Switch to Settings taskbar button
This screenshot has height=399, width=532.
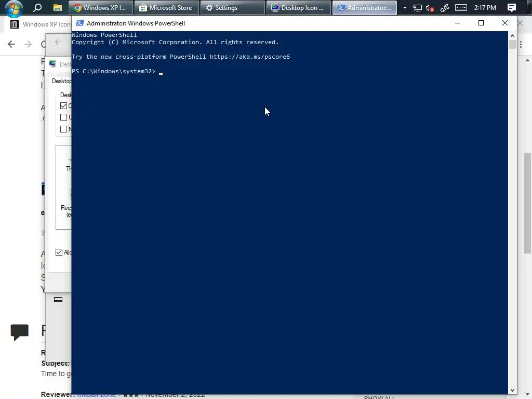(x=232, y=7)
